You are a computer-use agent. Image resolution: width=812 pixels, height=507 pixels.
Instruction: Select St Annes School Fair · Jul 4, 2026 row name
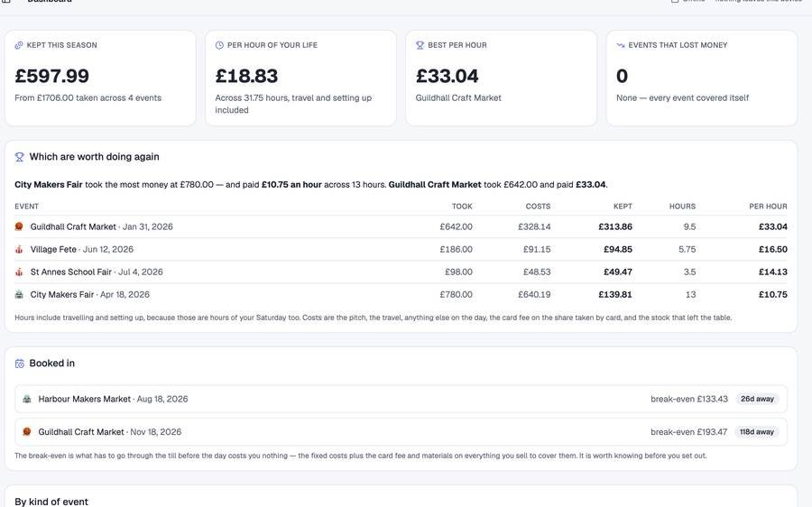pyautogui.click(x=97, y=272)
